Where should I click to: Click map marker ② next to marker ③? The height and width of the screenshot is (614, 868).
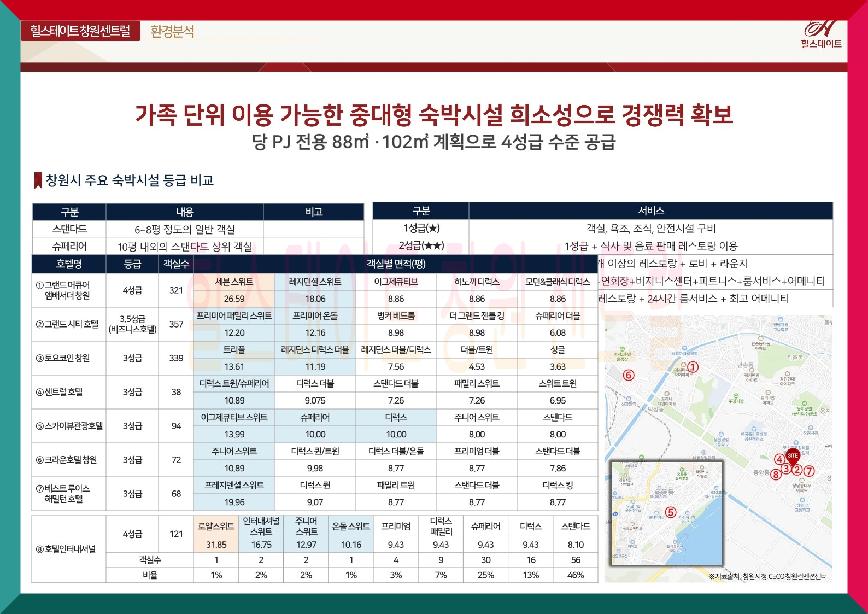797,470
